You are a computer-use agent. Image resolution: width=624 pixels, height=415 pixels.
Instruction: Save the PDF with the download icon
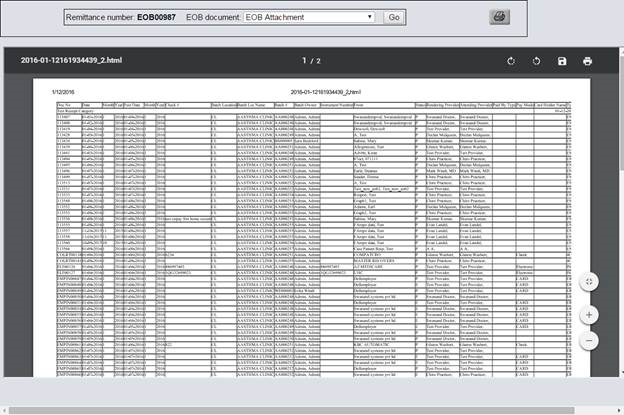tap(562, 61)
